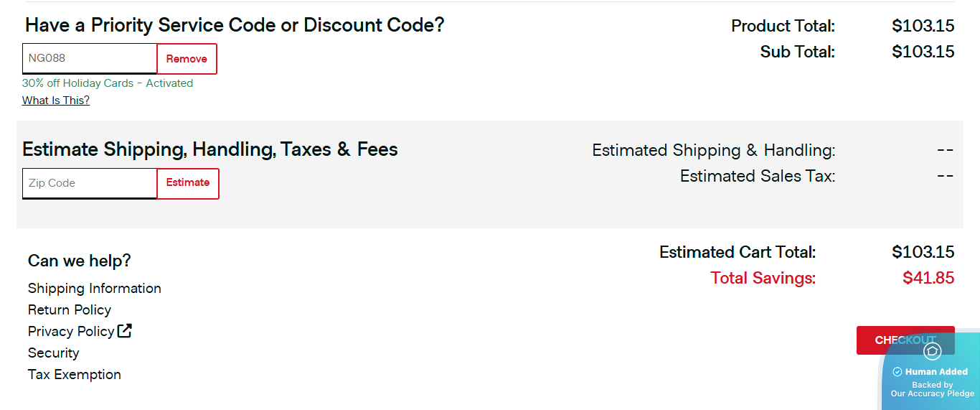
Task: Open the Privacy Policy link text
Action: coord(71,332)
